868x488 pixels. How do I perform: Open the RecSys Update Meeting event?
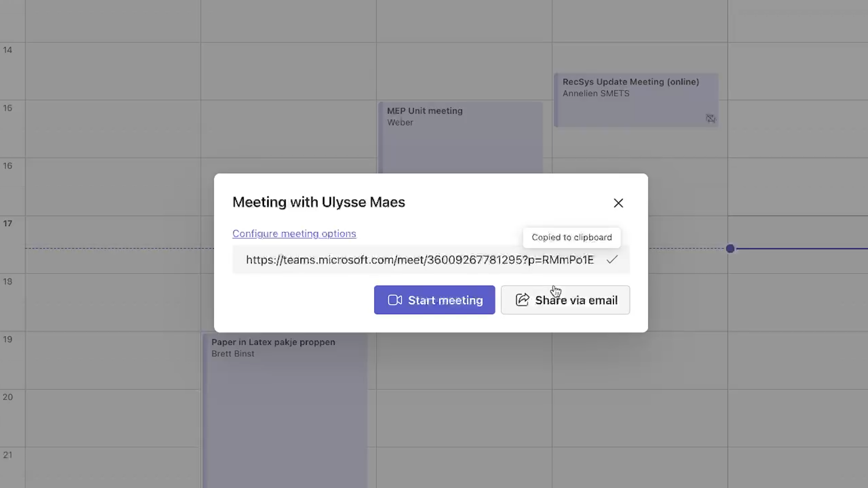pos(630,82)
